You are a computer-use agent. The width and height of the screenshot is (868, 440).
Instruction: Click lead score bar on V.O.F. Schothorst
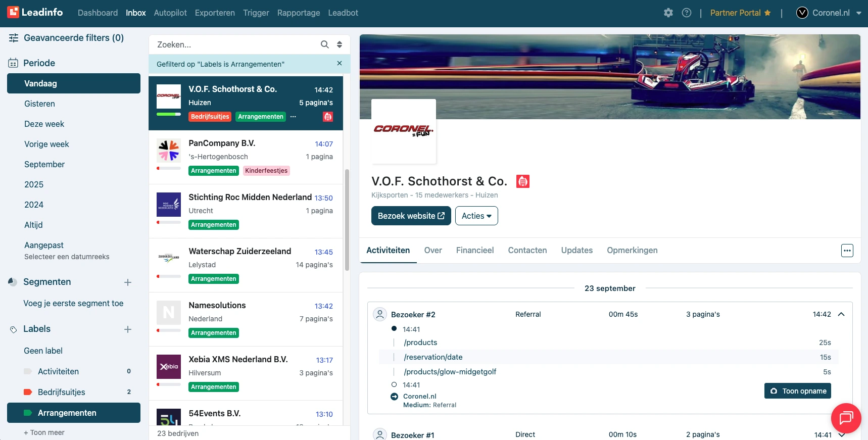[169, 114]
